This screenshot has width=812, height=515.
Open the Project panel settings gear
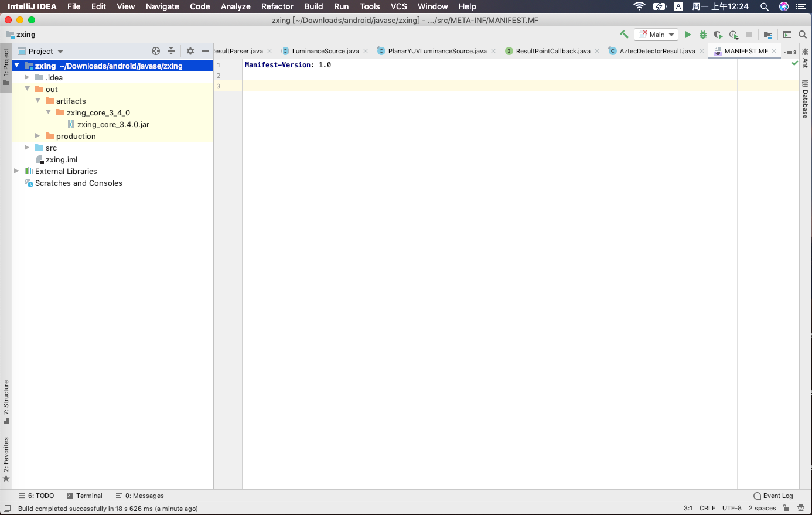click(x=190, y=51)
